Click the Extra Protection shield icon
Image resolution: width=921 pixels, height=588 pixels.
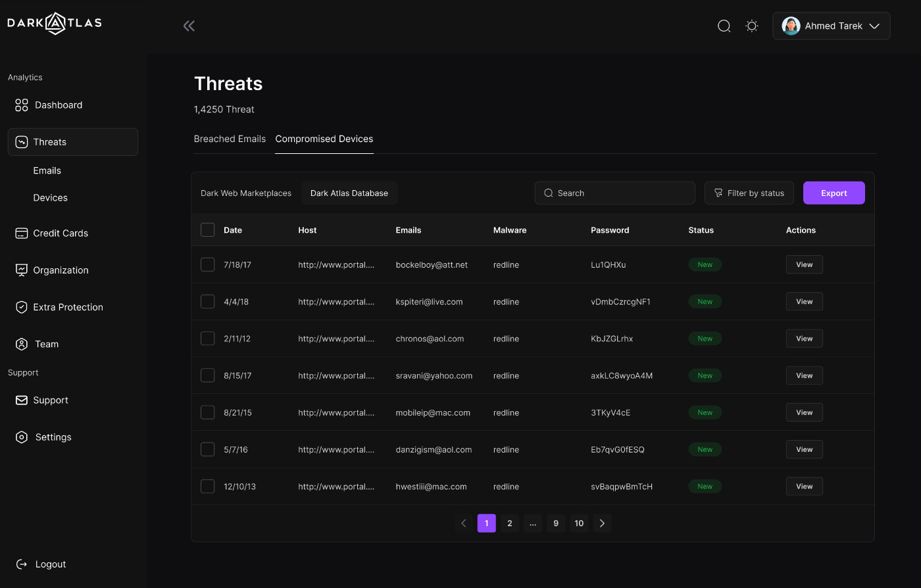(20, 306)
